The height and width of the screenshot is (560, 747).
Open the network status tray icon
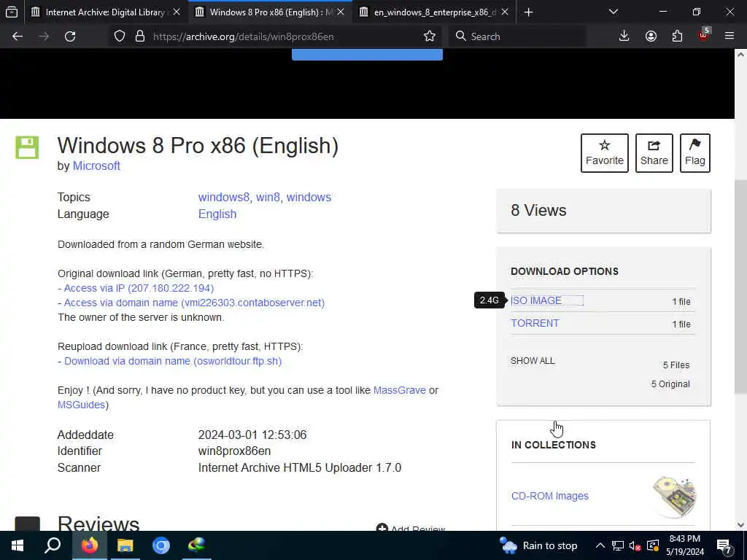(x=618, y=545)
